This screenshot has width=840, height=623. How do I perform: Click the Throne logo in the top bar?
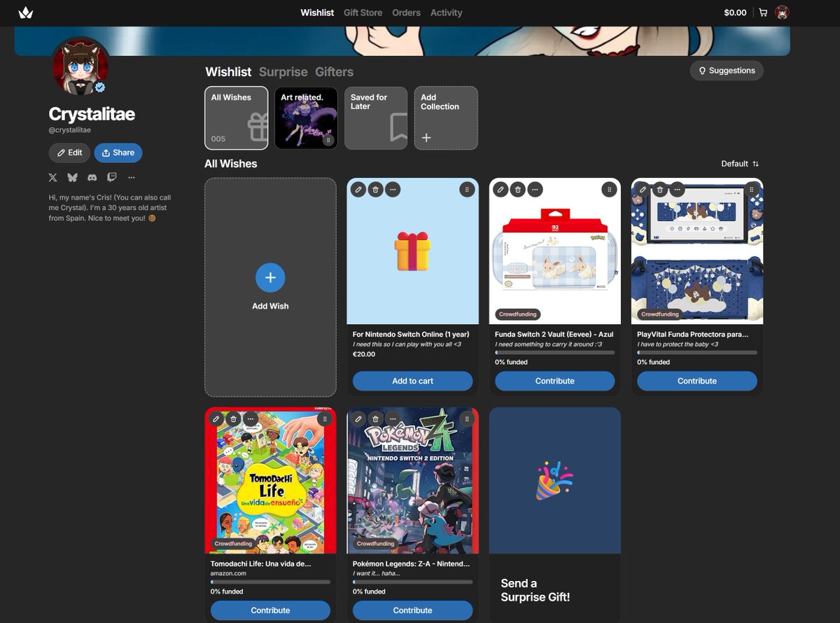pos(26,12)
